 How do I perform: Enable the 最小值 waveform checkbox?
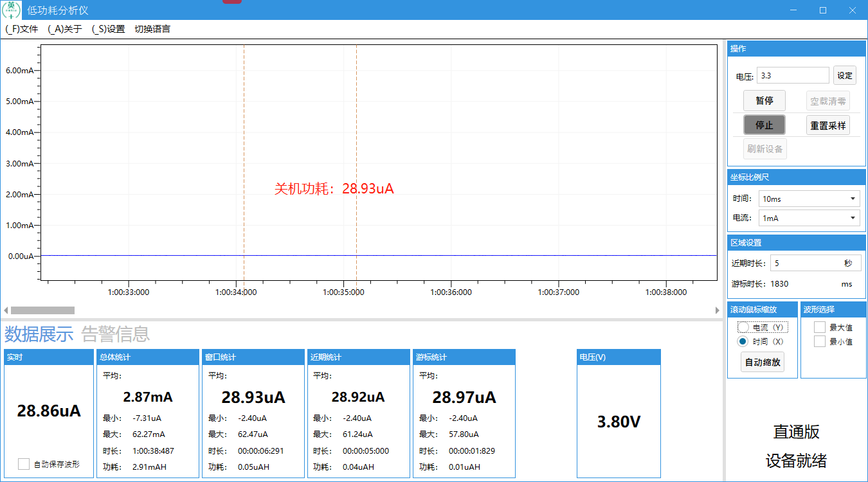820,341
